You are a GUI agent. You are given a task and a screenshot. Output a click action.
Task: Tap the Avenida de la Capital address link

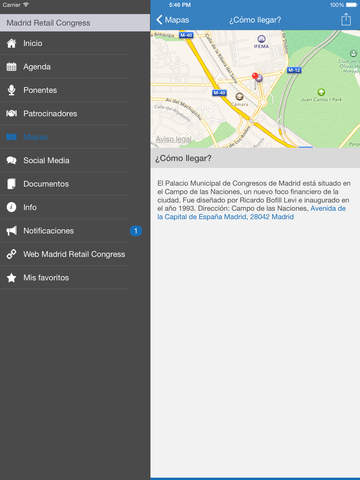[x=252, y=213]
